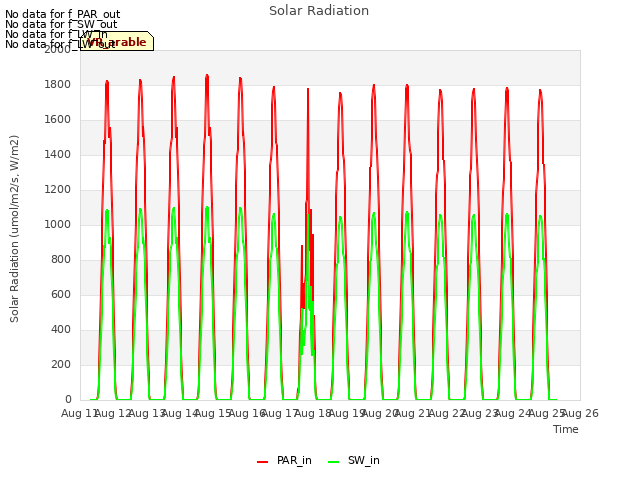
Task: Click the Aug 18 x-axis tick label
Action: point(313,413)
